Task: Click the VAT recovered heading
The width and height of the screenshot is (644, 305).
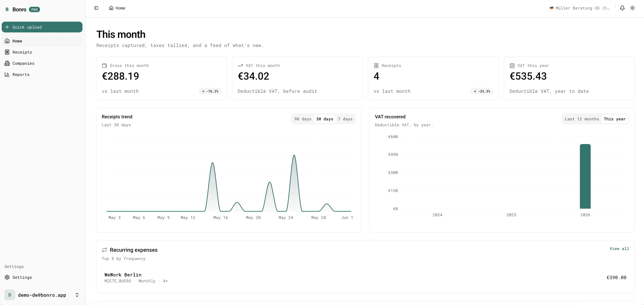Action: [390, 117]
